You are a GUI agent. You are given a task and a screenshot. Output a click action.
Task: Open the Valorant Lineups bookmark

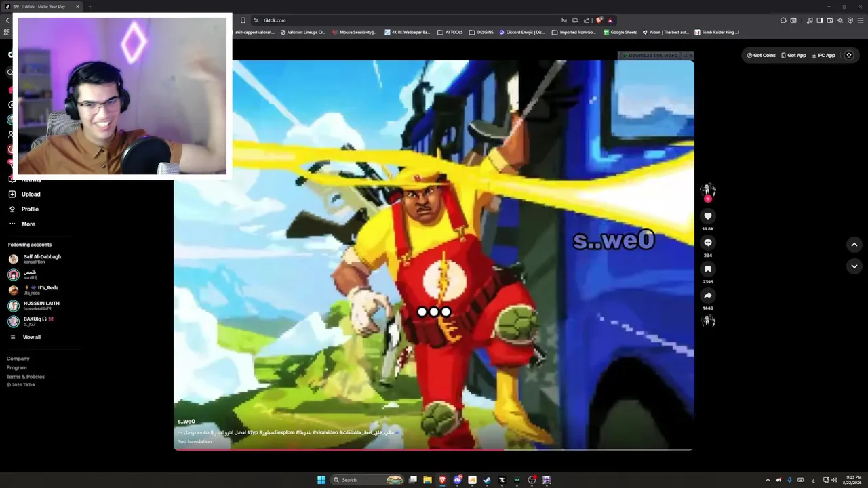(x=302, y=32)
